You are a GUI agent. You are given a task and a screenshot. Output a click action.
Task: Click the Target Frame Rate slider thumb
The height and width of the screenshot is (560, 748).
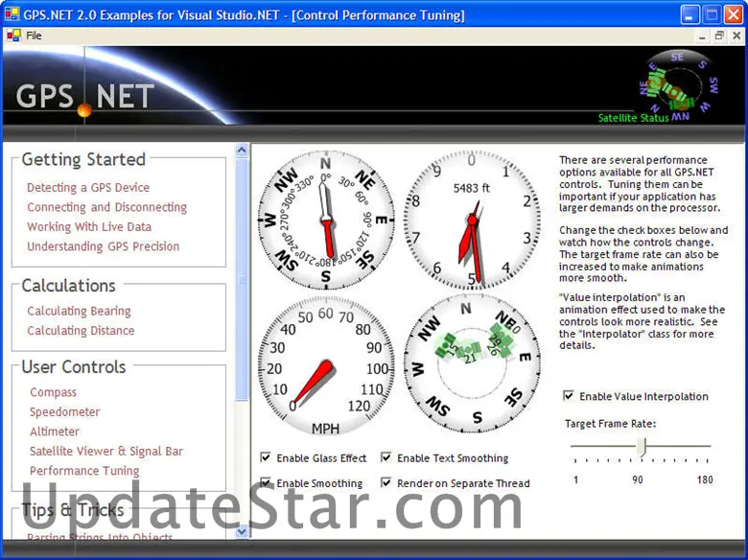(643, 448)
